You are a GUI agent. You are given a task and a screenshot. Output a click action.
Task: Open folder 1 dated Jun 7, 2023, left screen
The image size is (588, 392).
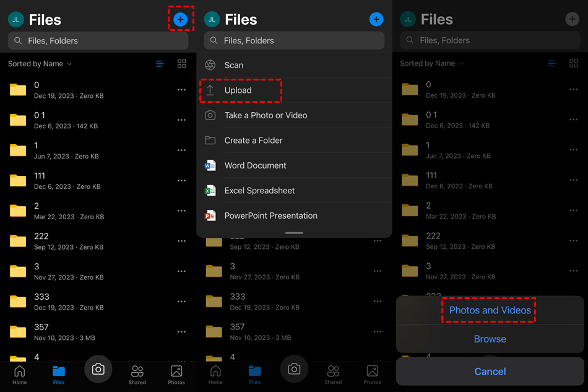click(x=98, y=150)
